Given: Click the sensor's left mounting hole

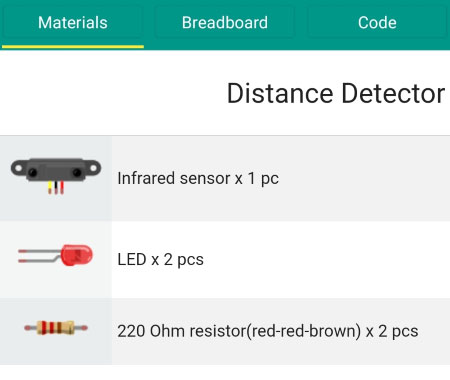Looking at the screenshot, I should (x=18, y=168).
